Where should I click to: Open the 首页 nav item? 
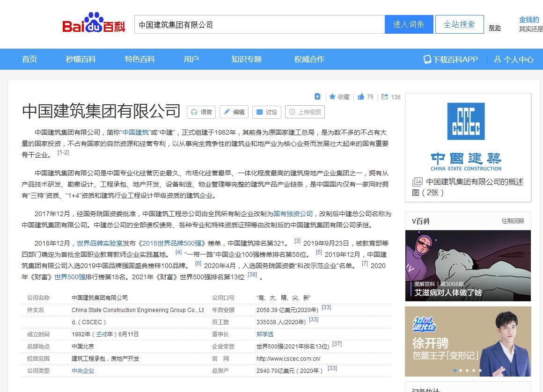[29, 59]
